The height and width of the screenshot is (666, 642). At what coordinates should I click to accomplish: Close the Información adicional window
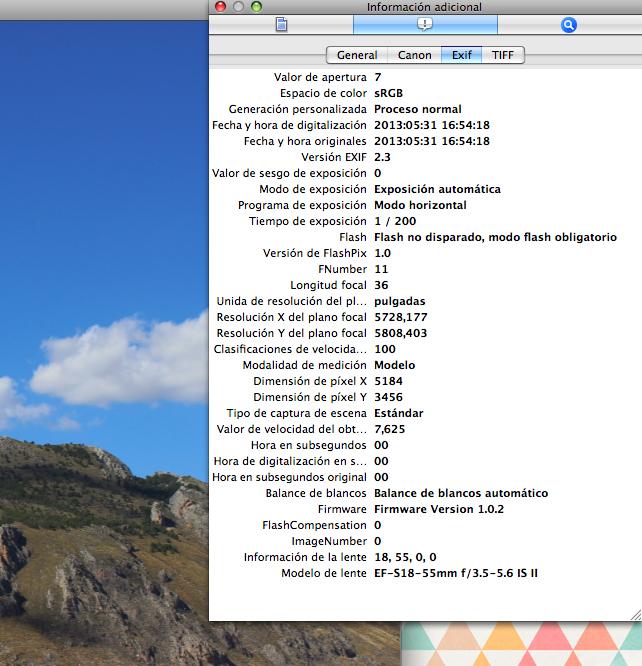pos(220,7)
